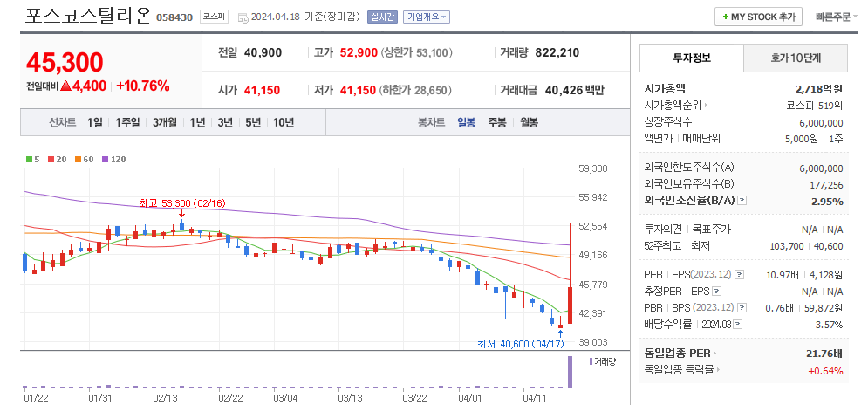Click the green 5-day moving average legend

click(32, 160)
